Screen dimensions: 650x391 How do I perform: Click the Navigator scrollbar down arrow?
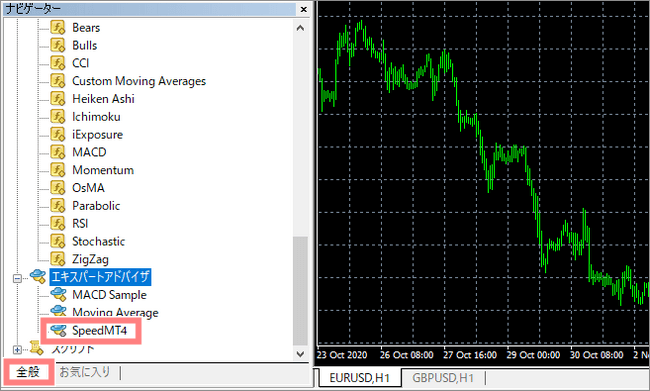pyautogui.click(x=300, y=354)
